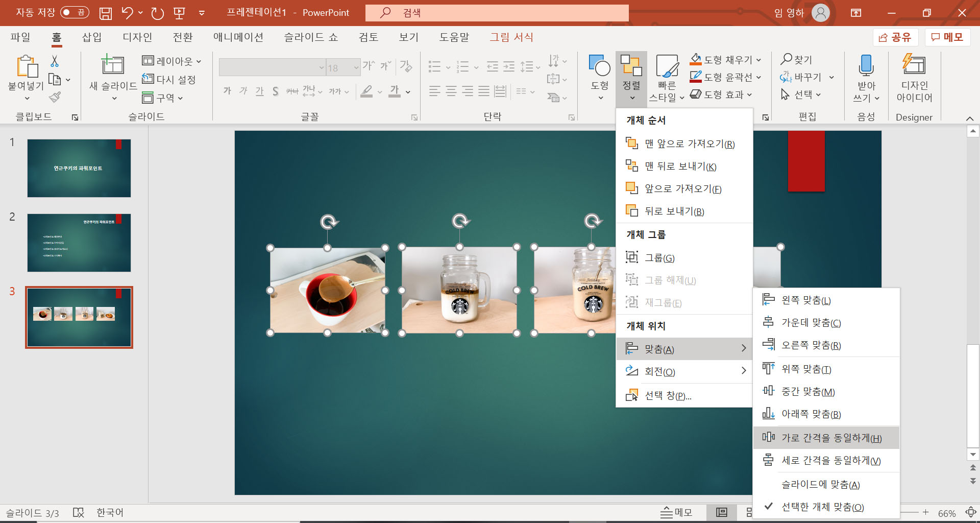Open the Animations (애니메이션) tab
Screen dimensions: 980x523
(238, 37)
